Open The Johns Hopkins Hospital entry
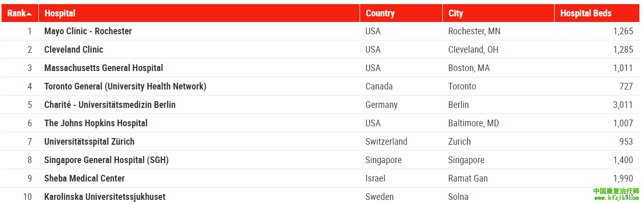The height and width of the screenshot is (204, 644). (96, 123)
